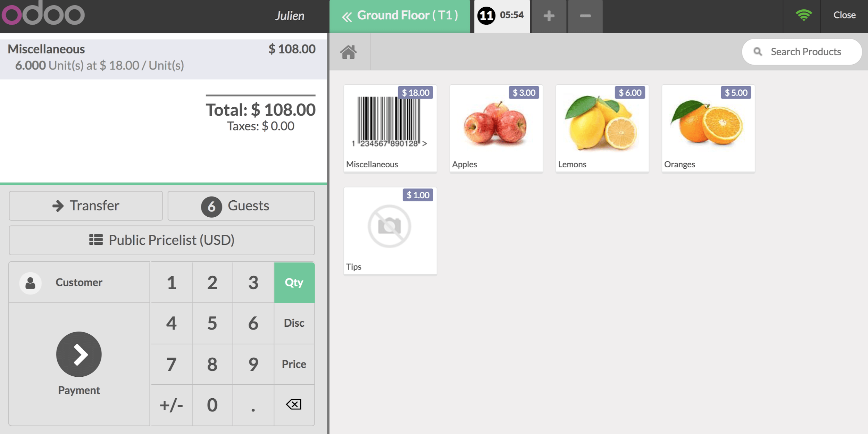Toggle the Disc input mode button

(x=294, y=322)
